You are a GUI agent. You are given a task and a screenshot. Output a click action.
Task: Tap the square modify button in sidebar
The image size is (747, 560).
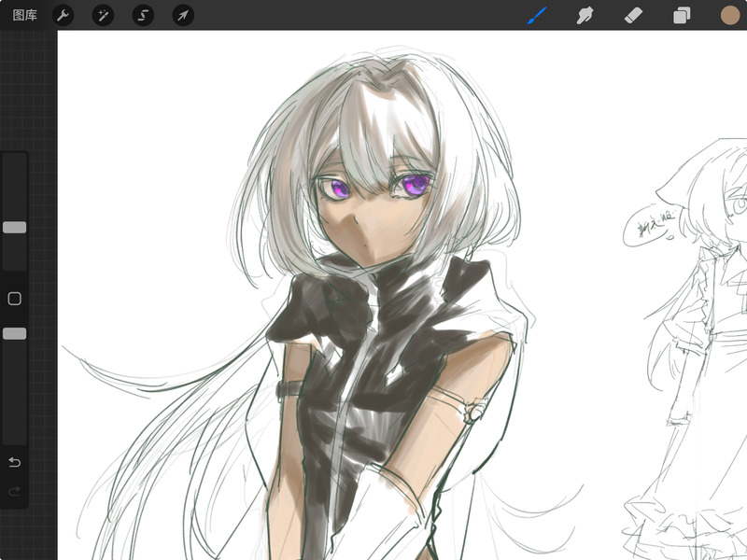[x=14, y=299]
